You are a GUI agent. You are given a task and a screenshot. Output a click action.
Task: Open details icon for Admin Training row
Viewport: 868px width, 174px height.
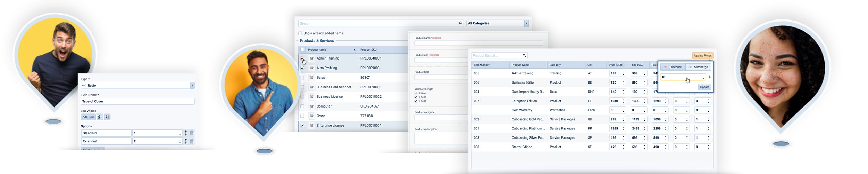pyautogui.click(x=312, y=58)
